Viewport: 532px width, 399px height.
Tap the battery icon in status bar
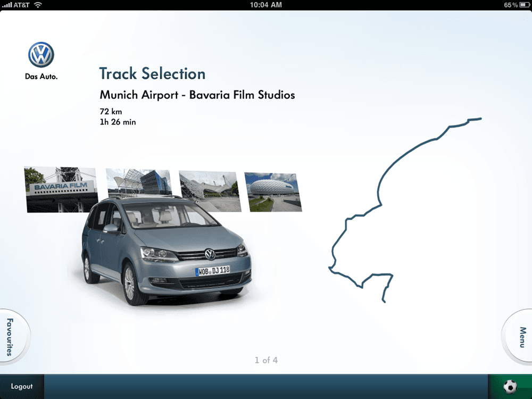[524, 5]
